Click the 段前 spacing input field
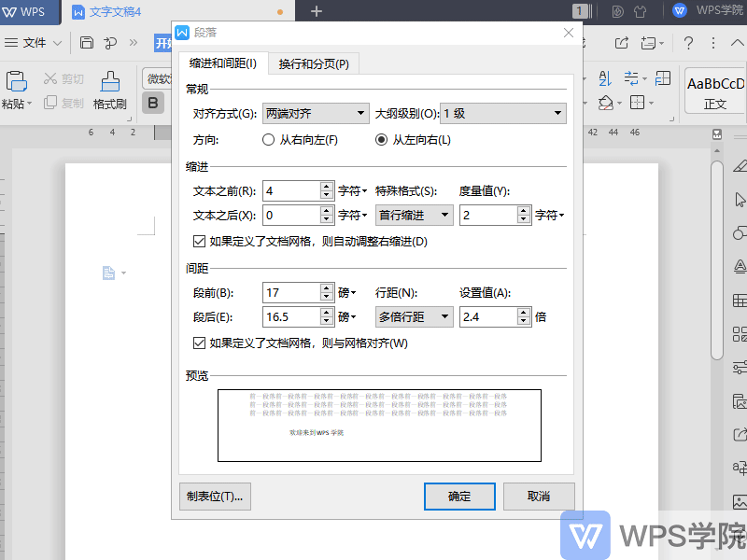 [291, 293]
